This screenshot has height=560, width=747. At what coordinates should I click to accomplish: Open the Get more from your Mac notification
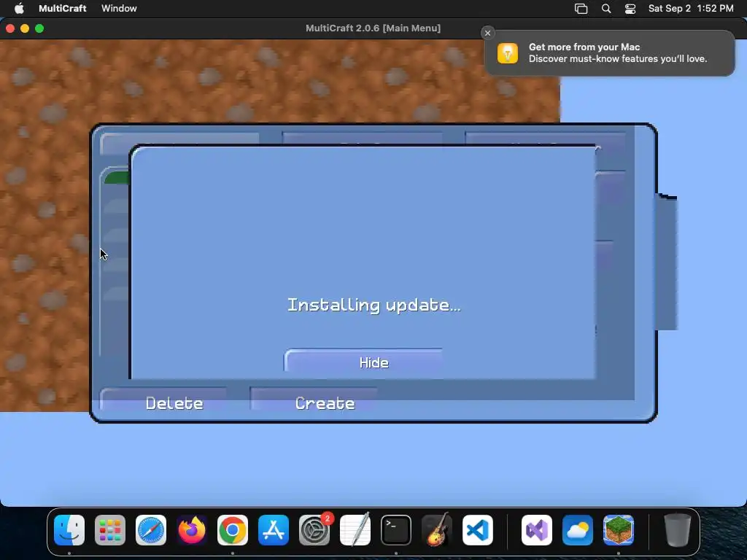click(x=609, y=52)
